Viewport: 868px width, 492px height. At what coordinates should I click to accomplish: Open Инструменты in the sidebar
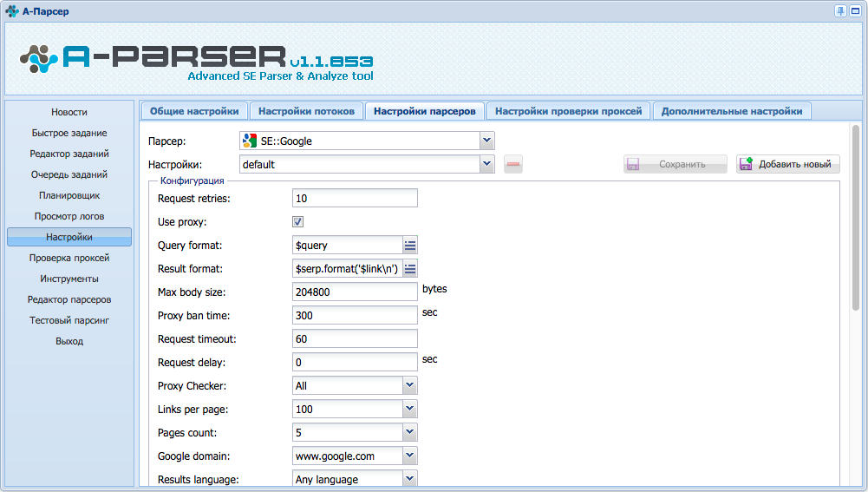pos(69,279)
